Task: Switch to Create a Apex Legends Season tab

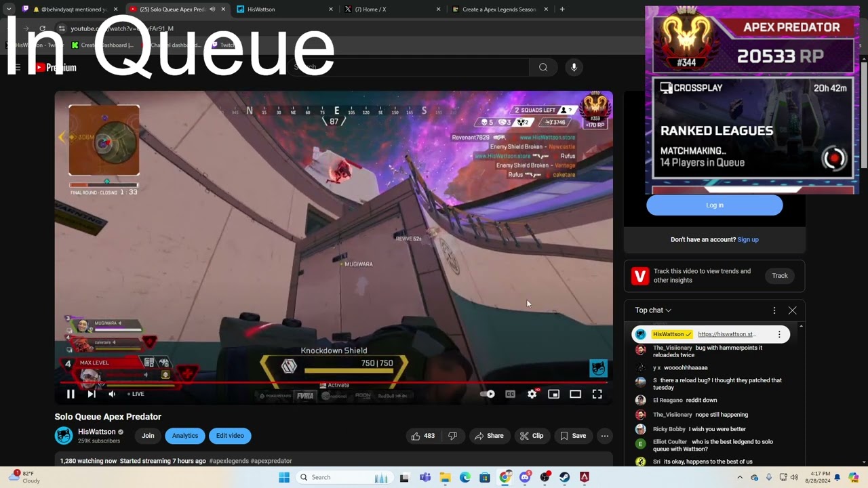Action: 499,9
